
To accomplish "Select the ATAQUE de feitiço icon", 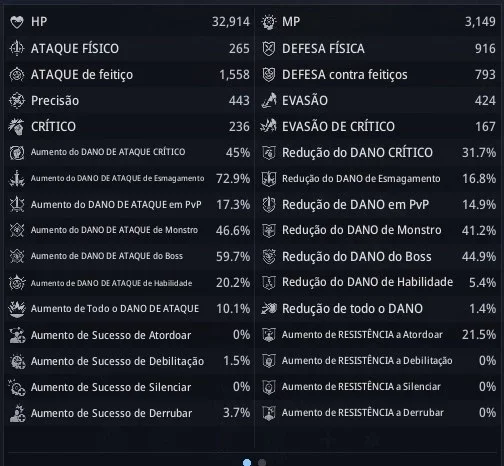I will pyautogui.click(x=17, y=74).
